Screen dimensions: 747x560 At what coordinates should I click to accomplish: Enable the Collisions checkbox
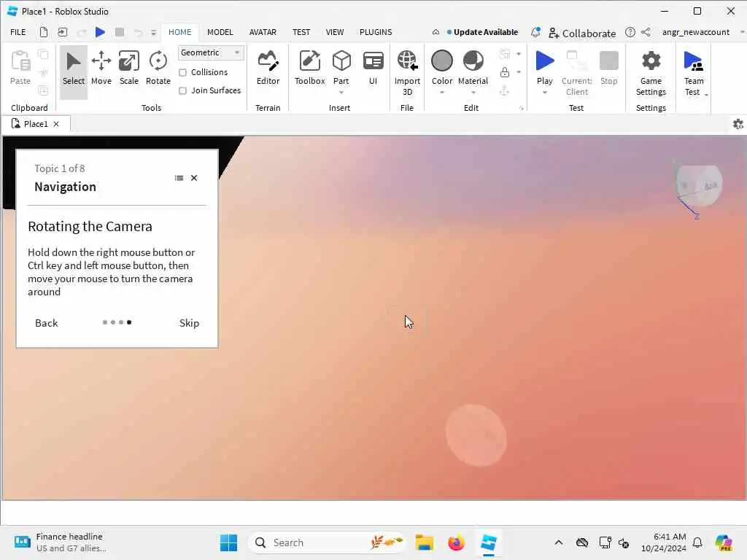[182, 72]
